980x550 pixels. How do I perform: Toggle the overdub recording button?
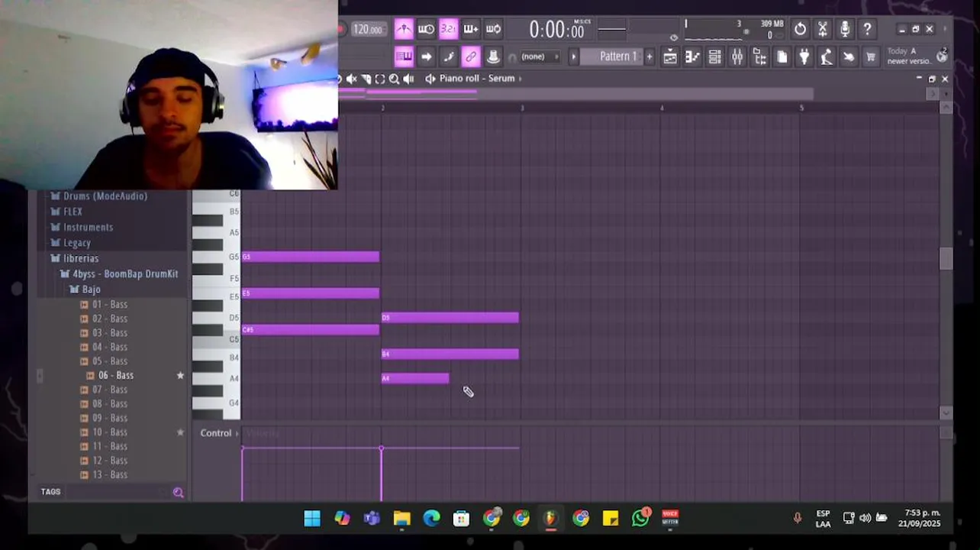coord(471,29)
